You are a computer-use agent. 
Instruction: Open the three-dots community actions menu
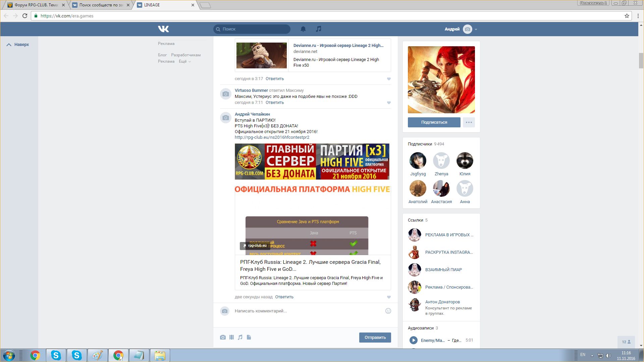(469, 122)
